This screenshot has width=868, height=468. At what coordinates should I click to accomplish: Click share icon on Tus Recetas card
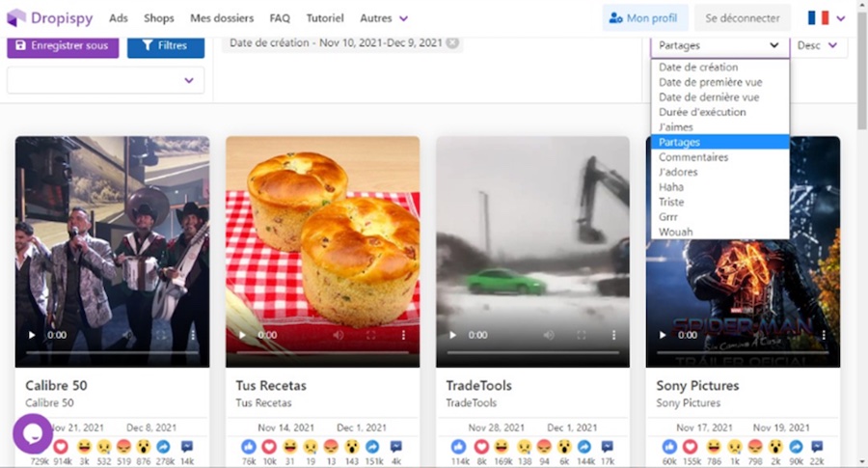(372, 447)
